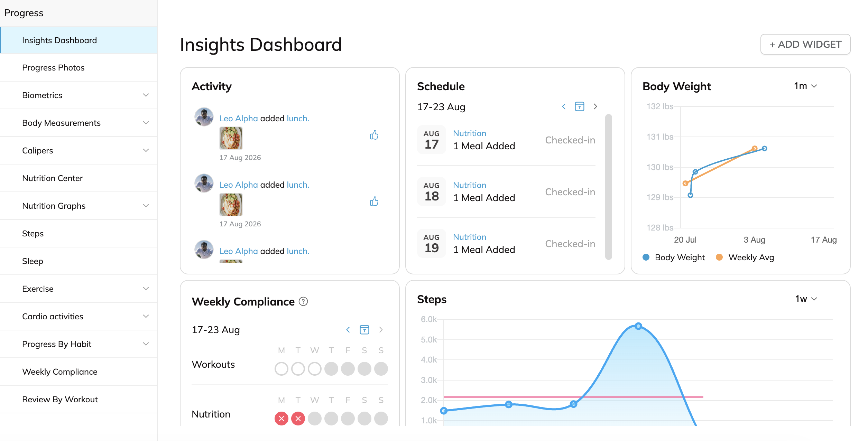The height and width of the screenshot is (441, 868).
Task: Toggle Thursday Nutrition compliance circle
Action: [331, 419]
